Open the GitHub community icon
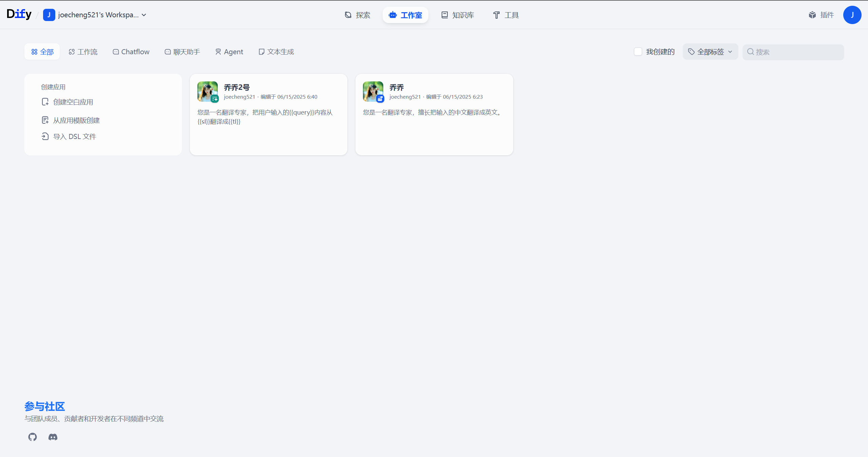 33,437
